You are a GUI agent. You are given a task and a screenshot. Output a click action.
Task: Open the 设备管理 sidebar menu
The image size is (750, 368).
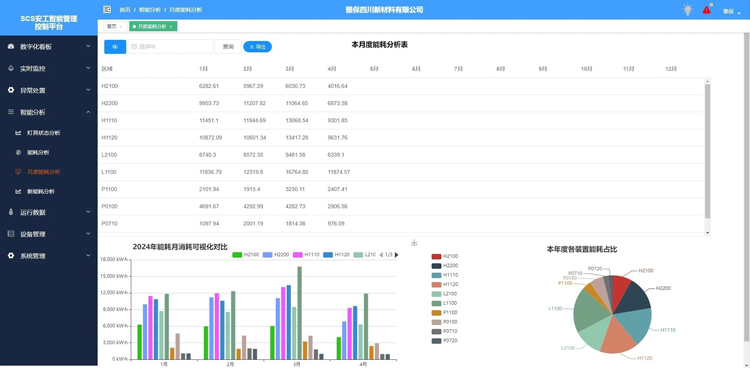point(49,234)
